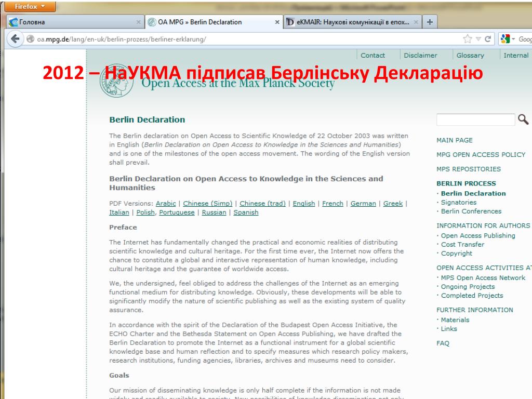Viewport: 532px width, 399px height.
Task: Close the eKMAIR tab
Action: point(416,22)
